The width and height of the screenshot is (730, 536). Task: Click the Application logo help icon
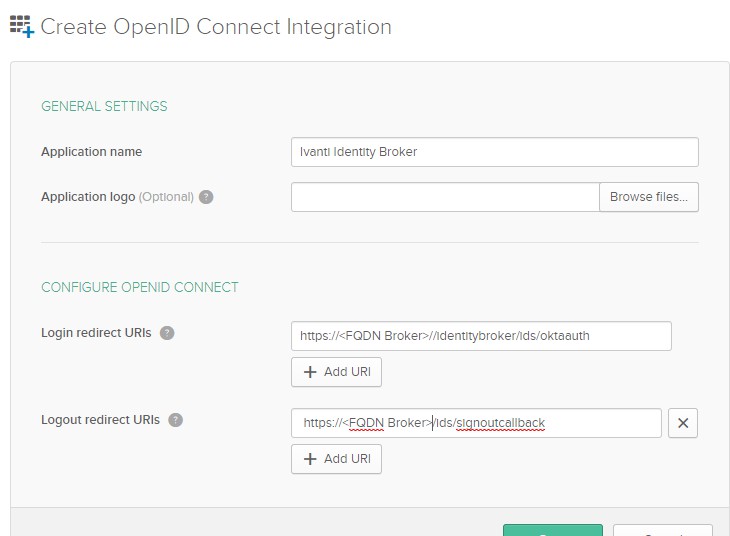(206, 197)
